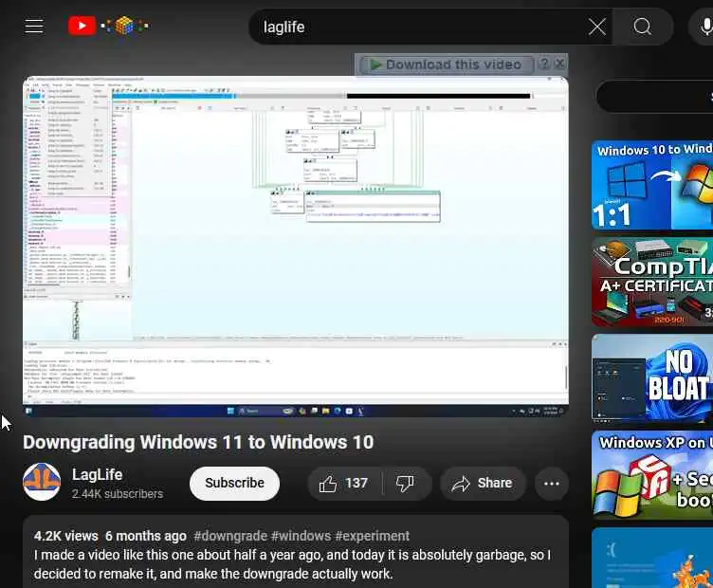Run search with the magnifier button
The image size is (713, 588).
coord(643,27)
